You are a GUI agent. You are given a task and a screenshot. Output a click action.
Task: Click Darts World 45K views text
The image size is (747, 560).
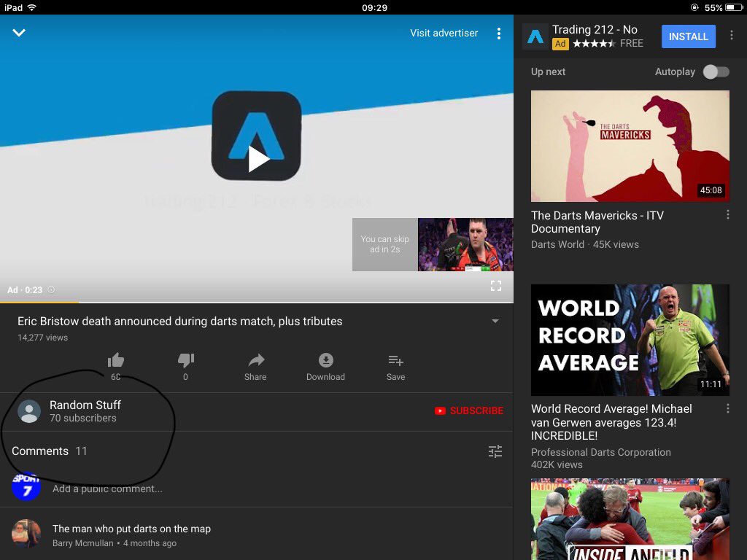click(x=585, y=244)
